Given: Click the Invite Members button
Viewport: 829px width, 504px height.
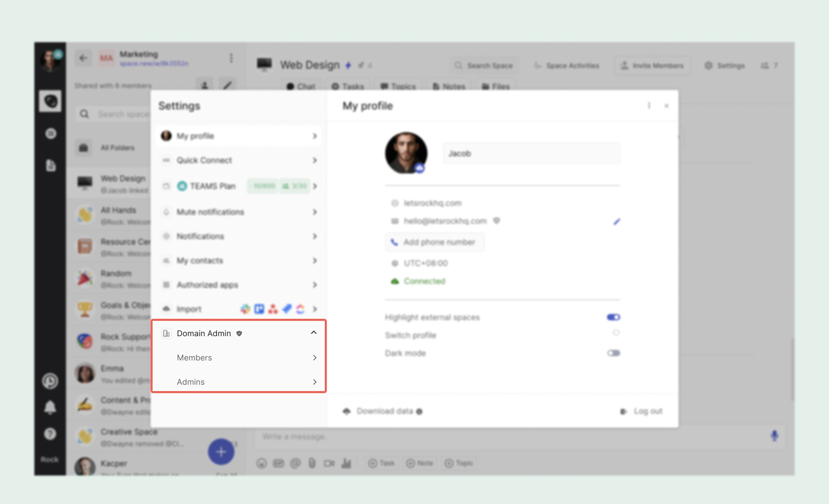Looking at the screenshot, I should (652, 65).
